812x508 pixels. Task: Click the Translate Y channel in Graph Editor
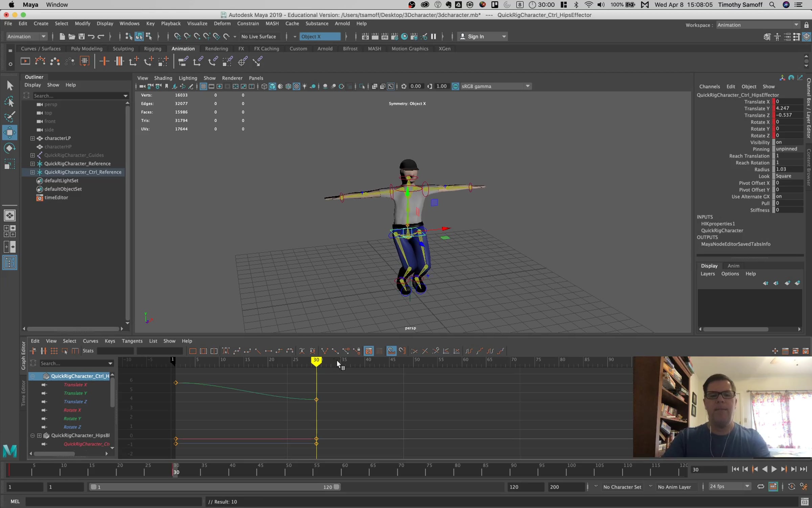point(75,393)
